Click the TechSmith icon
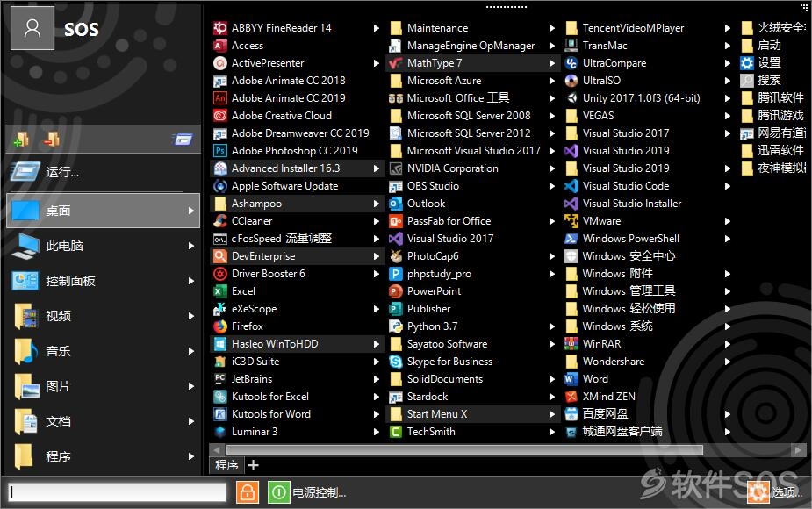The image size is (812, 509). point(396,432)
